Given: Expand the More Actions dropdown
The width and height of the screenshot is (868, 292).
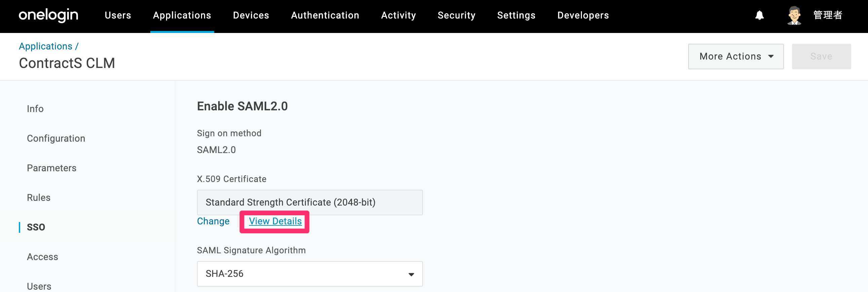Looking at the screenshot, I should click(x=736, y=56).
